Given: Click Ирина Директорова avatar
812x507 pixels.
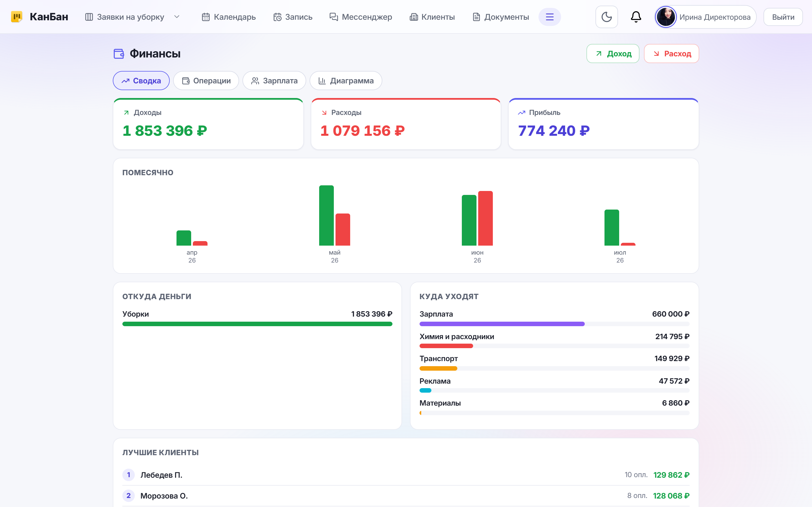Looking at the screenshot, I should tap(666, 17).
